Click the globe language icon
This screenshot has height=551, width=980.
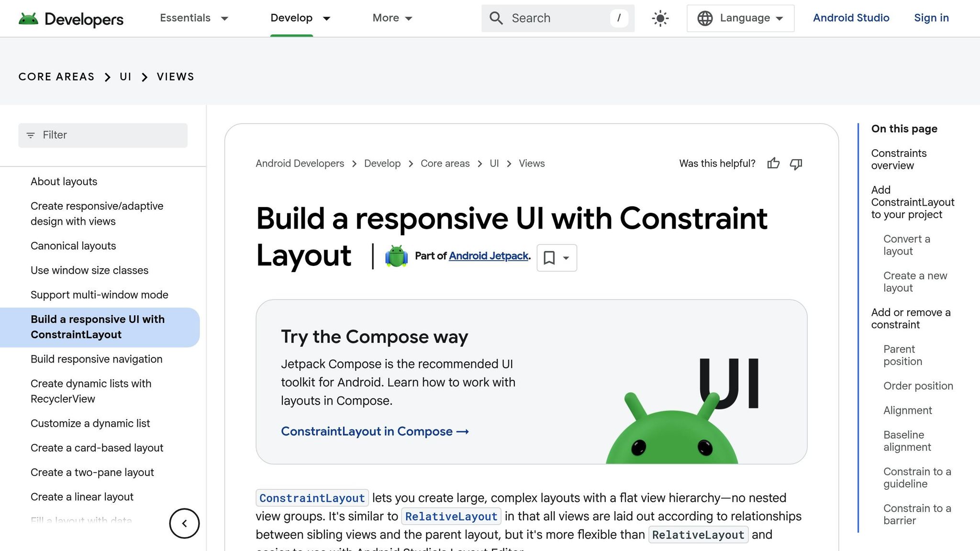point(704,18)
